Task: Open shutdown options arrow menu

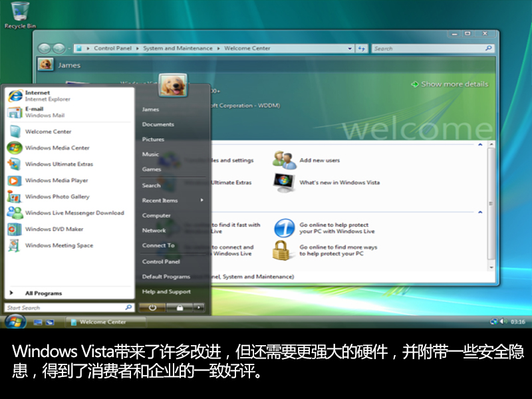Action: (199, 308)
